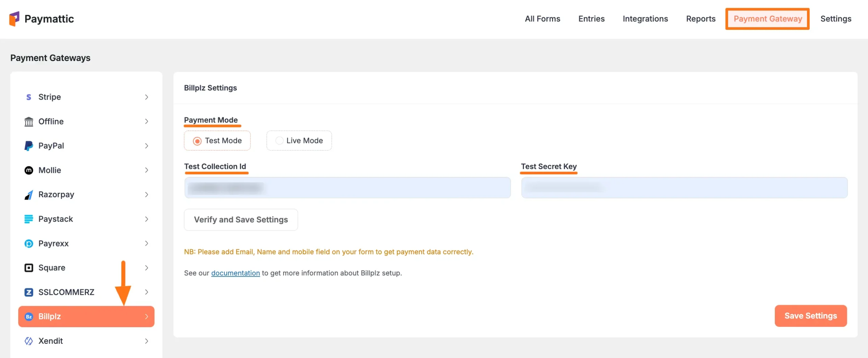
Task: Select the Square gateway icon
Action: click(x=29, y=267)
